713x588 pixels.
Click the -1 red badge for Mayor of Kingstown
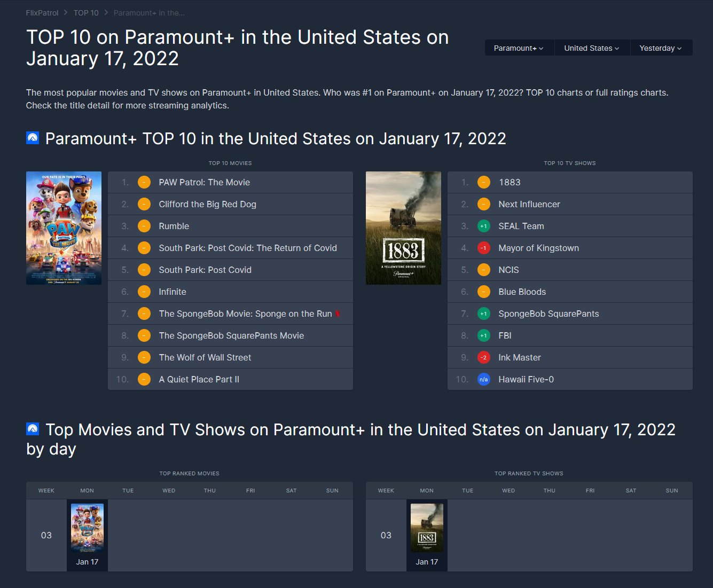(x=483, y=248)
